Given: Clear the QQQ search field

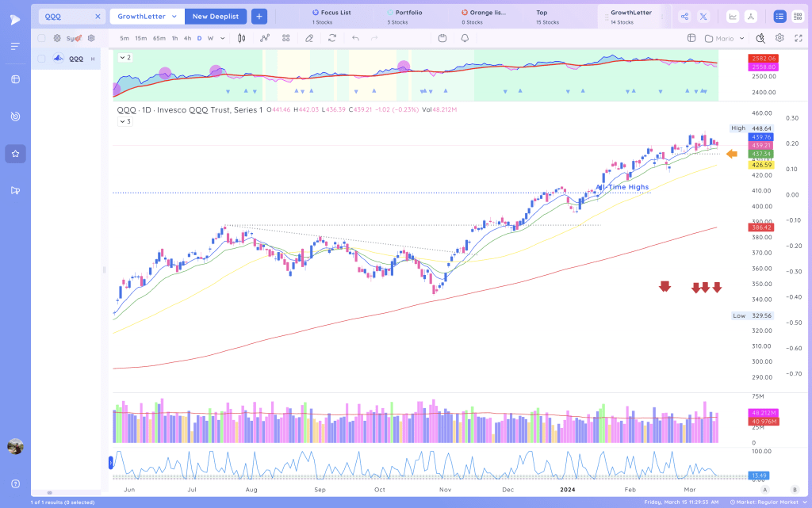Looking at the screenshot, I should pyautogui.click(x=98, y=17).
